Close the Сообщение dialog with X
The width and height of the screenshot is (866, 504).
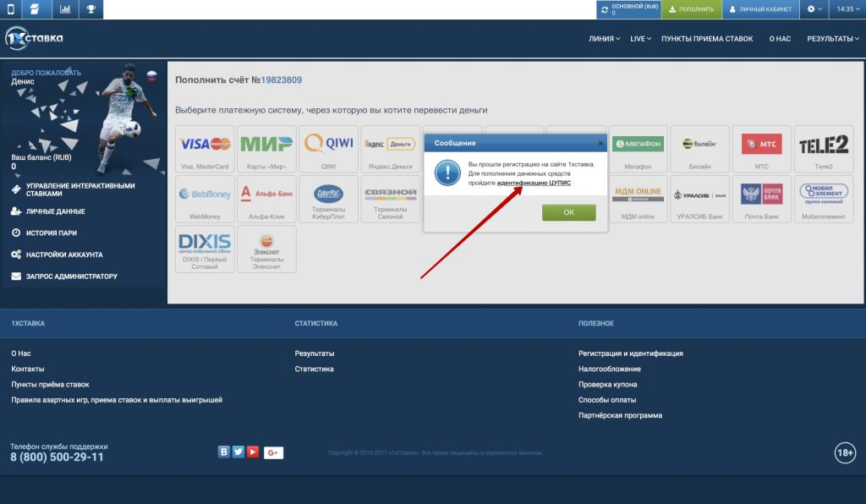tap(600, 143)
